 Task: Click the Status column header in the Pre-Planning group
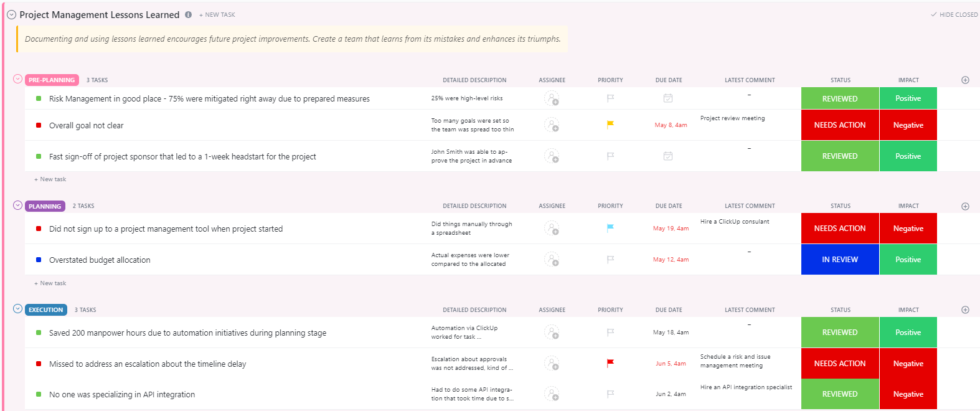click(x=840, y=80)
